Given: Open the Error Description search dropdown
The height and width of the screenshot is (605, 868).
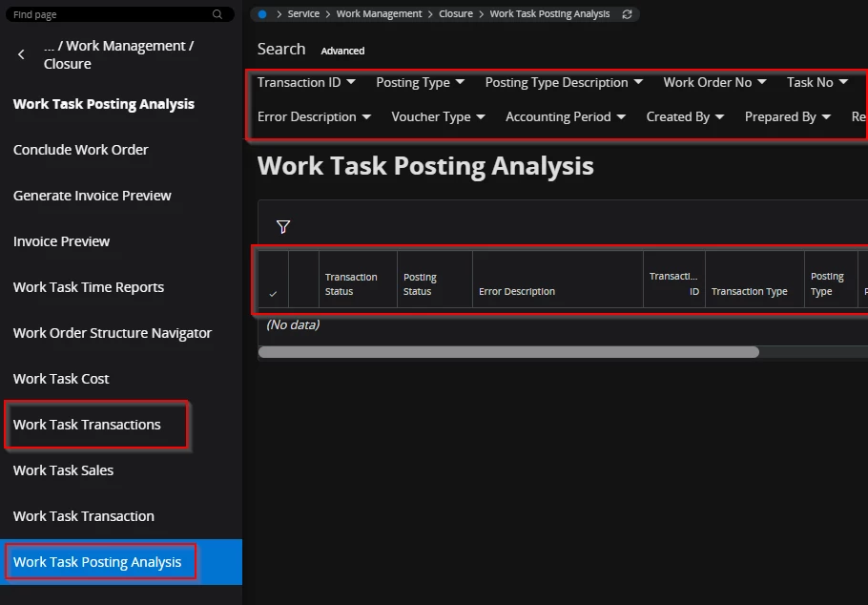Looking at the screenshot, I should [x=314, y=117].
